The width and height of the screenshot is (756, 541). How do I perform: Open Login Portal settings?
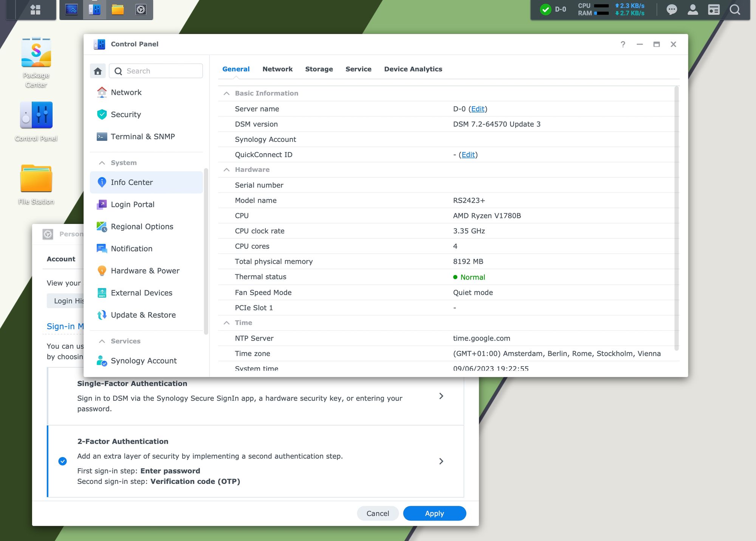[146, 204]
